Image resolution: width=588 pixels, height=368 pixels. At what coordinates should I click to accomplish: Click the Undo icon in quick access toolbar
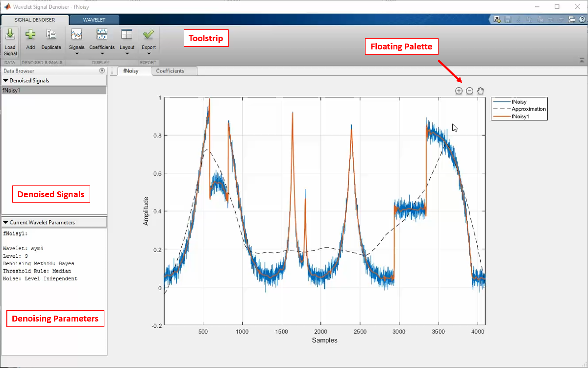click(550, 20)
